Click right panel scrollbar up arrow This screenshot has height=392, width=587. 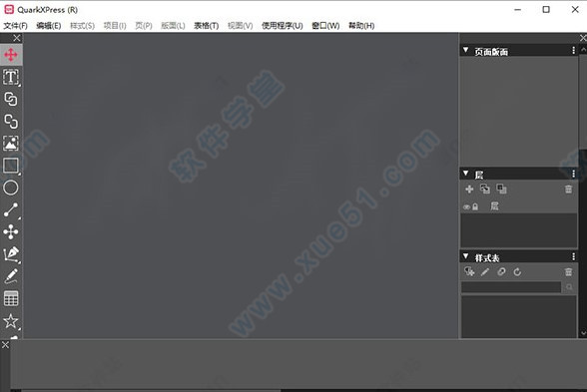(x=583, y=49)
